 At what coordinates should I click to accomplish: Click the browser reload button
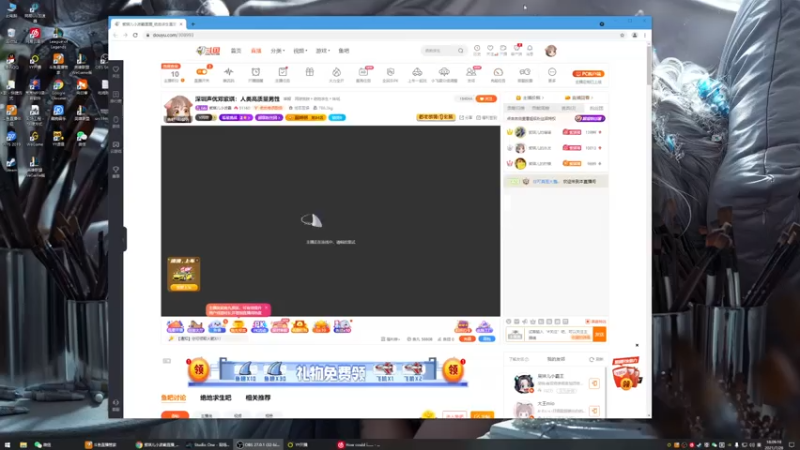click(135, 35)
